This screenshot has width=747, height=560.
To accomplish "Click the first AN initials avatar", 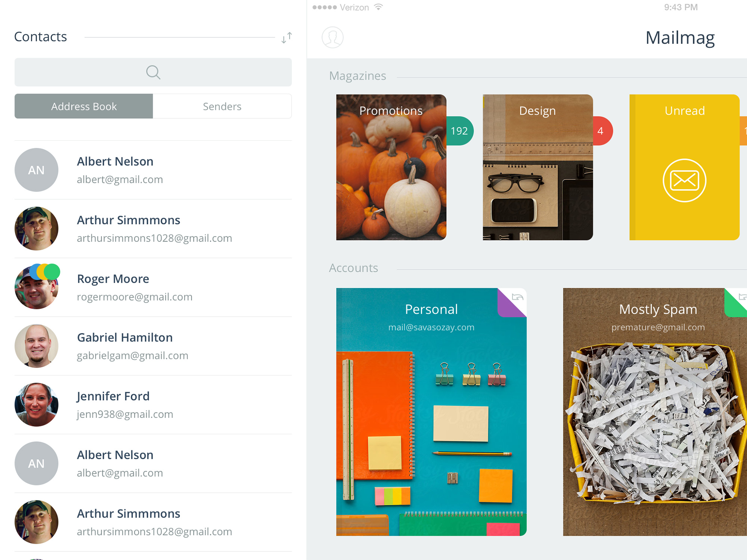I will coord(36,170).
